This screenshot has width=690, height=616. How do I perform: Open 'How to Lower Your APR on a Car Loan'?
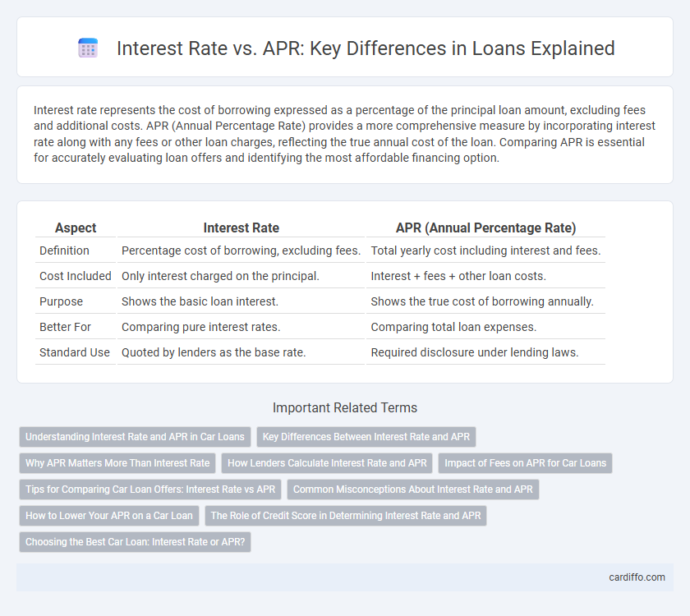coord(109,516)
